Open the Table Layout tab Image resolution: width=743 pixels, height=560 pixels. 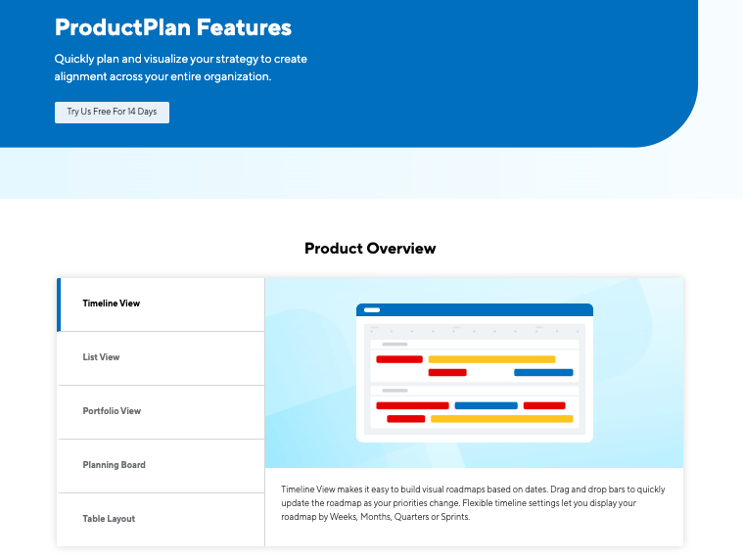click(x=161, y=520)
